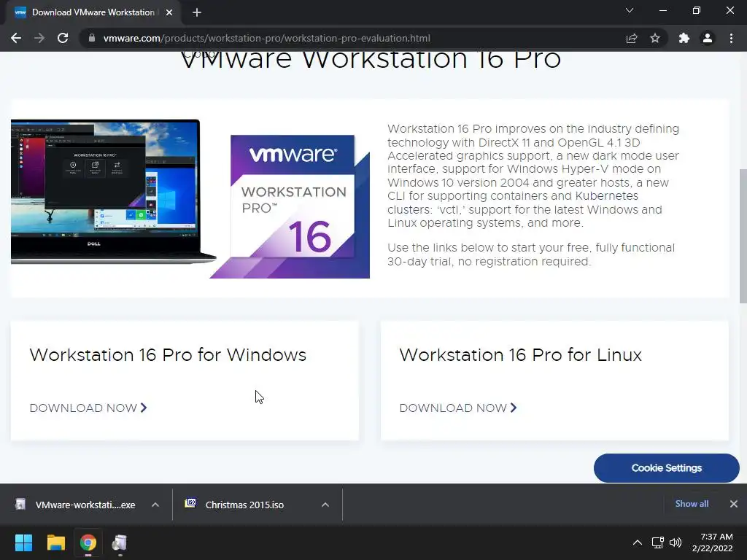The width and height of the screenshot is (747, 560).
Task: Open Chrome three-dot menu
Action: (x=731, y=38)
